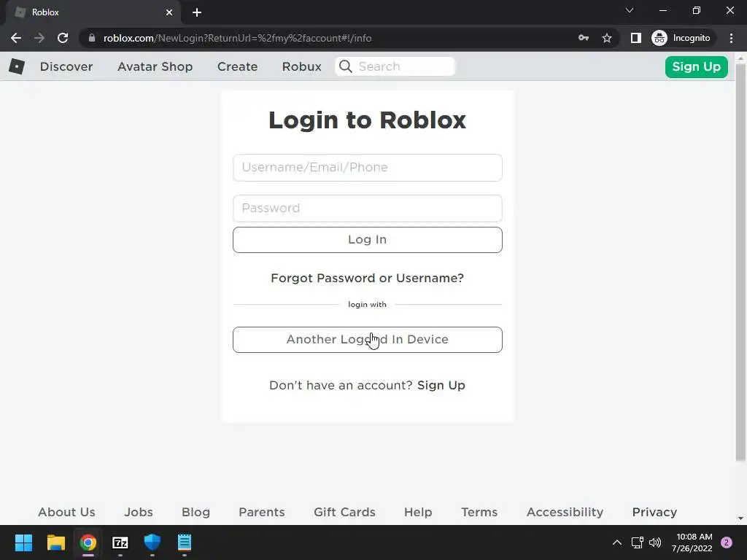Restore down the Chrome window
Viewport: 747px width, 560px height.
coord(697,10)
